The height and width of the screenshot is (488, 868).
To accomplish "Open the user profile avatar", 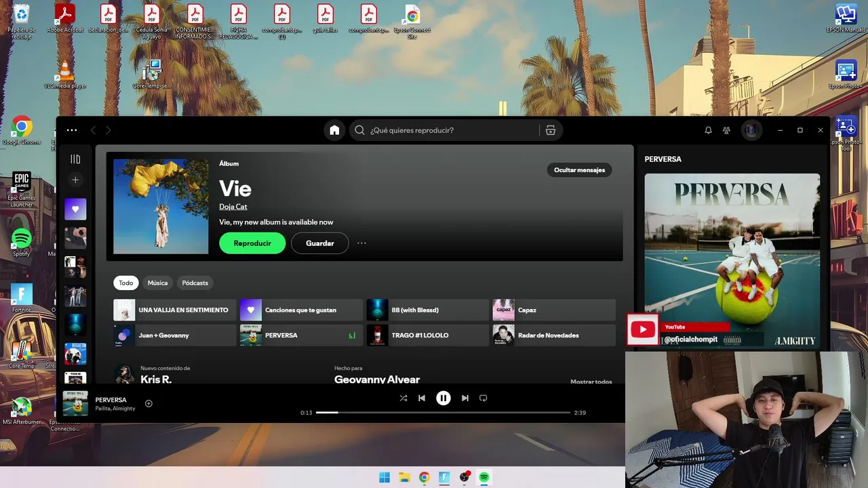I will pos(751,130).
